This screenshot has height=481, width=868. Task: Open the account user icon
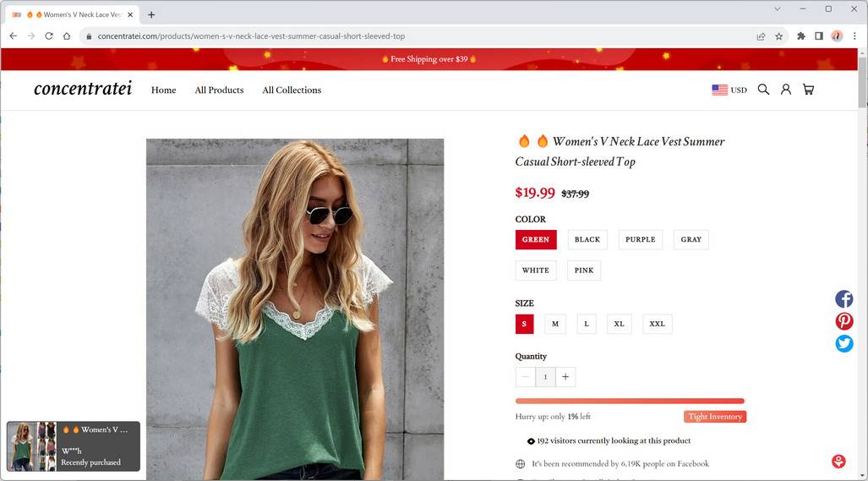785,90
